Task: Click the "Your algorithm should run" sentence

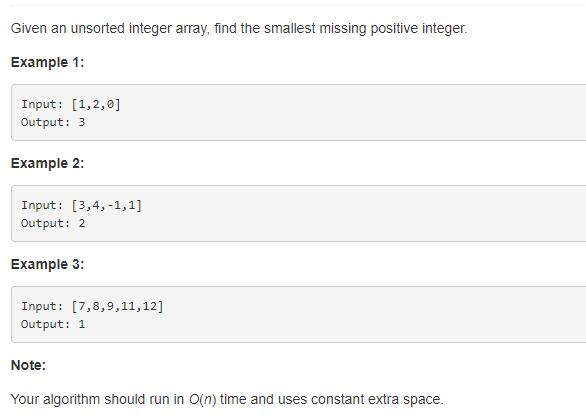Action: (x=227, y=399)
